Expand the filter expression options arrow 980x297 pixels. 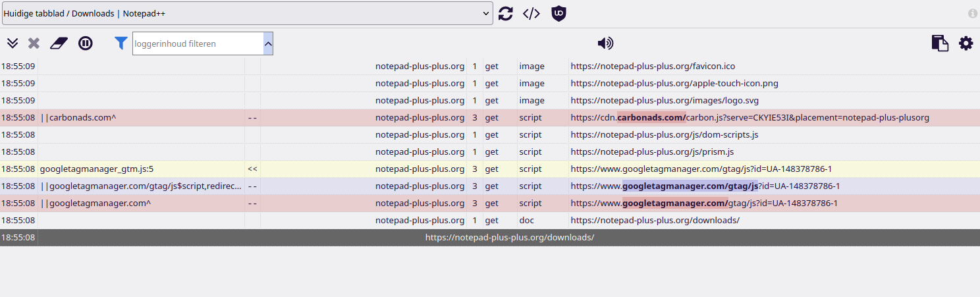coord(268,43)
